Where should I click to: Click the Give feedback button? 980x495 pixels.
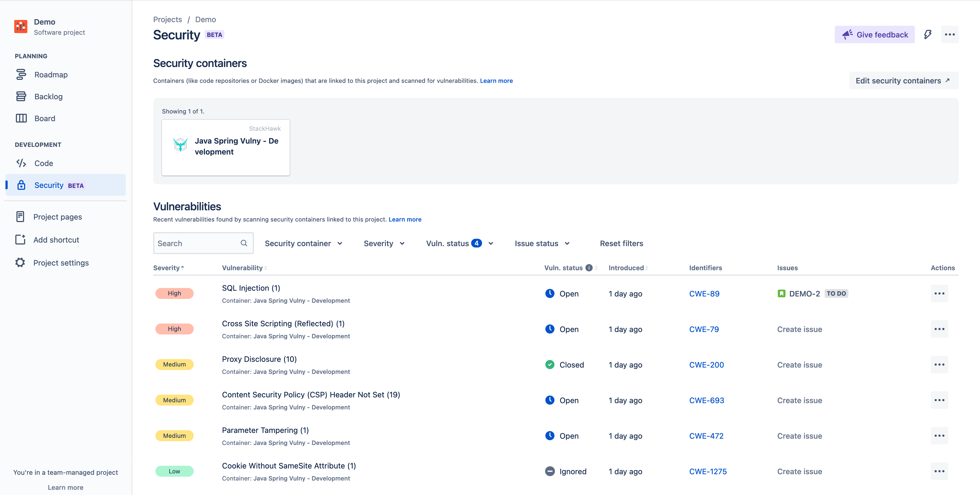point(875,34)
